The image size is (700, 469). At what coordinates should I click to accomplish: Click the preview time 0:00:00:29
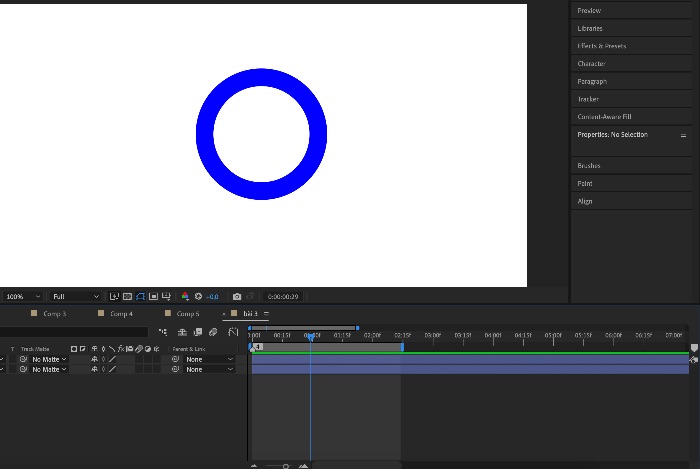pyautogui.click(x=283, y=296)
